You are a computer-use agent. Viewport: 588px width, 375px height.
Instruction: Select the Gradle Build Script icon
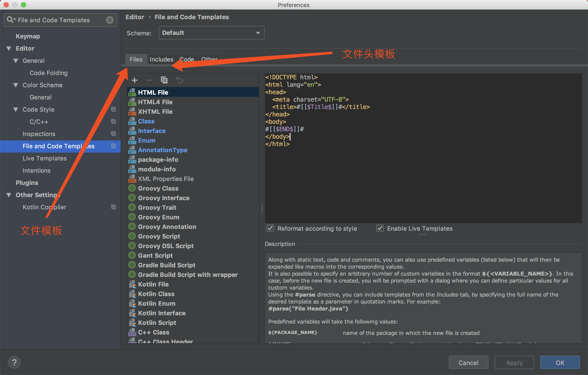132,265
